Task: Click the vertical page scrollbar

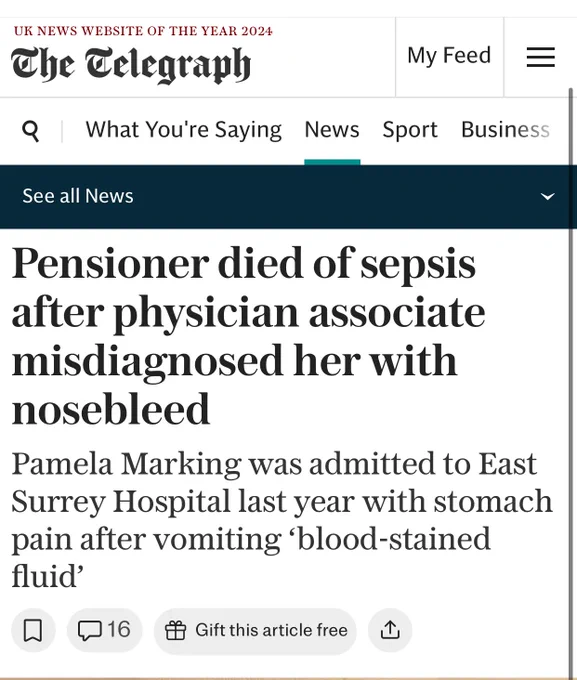Action: (571, 382)
